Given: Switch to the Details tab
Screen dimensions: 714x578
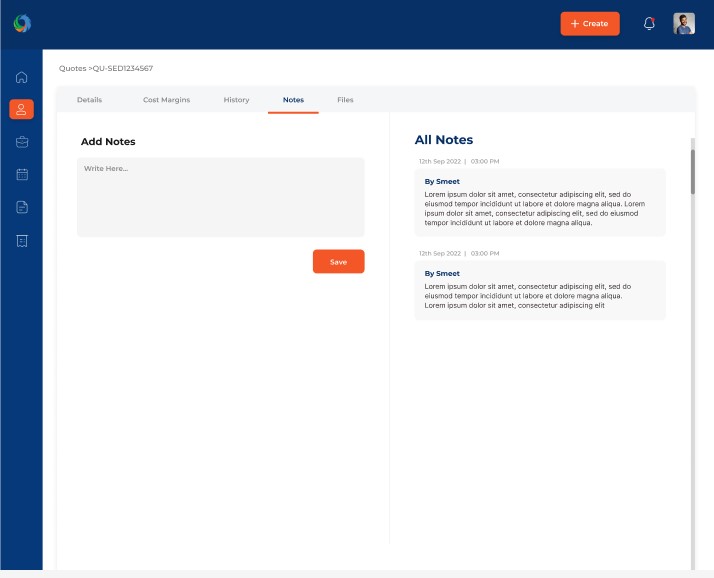Looking at the screenshot, I should (89, 100).
